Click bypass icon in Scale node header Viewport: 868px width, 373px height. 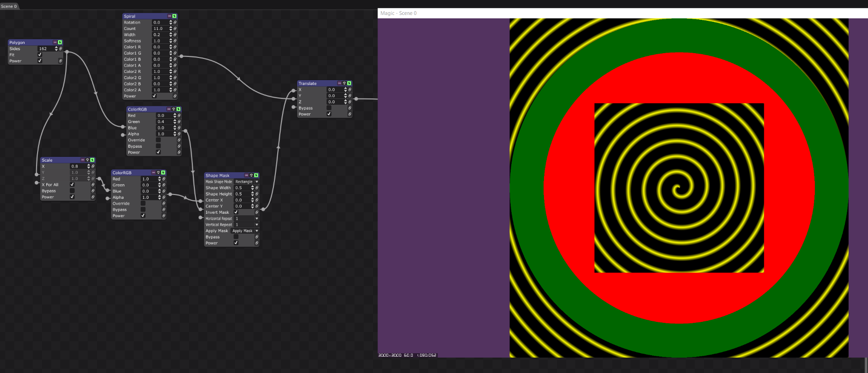[87, 160]
